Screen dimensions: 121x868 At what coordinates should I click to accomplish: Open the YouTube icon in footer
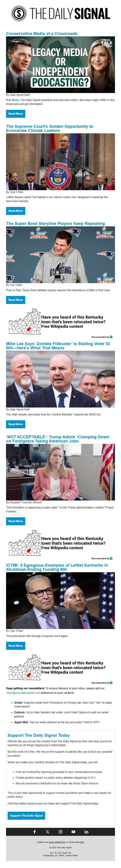73,832
